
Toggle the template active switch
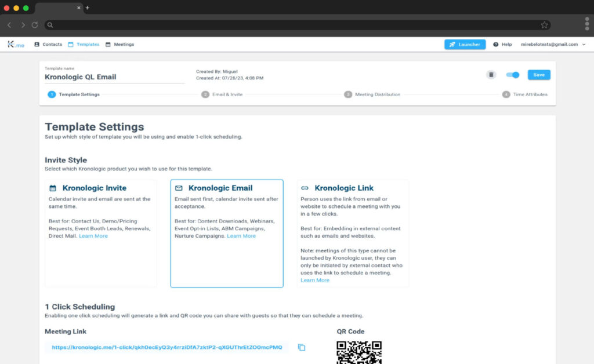(513, 75)
